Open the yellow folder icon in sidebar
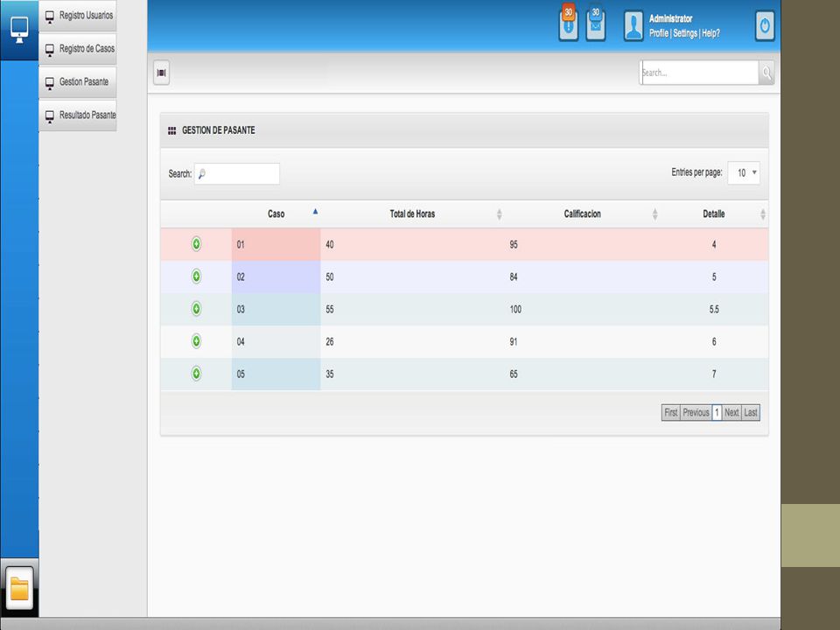The height and width of the screenshot is (630, 840). pos(19,588)
